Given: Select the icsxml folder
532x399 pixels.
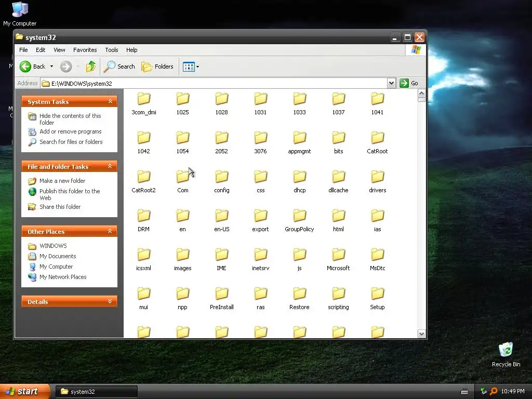Looking at the screenshot, I should click(x=143, y=260).
